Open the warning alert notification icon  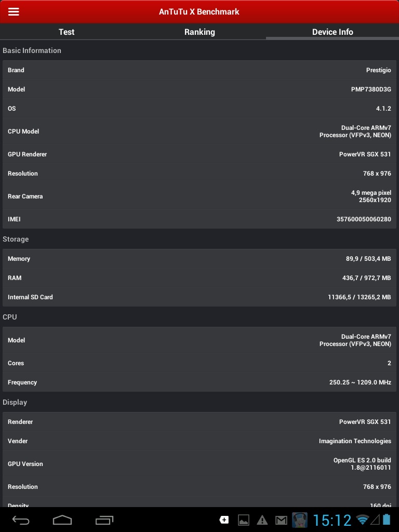[x=262, y=520]
